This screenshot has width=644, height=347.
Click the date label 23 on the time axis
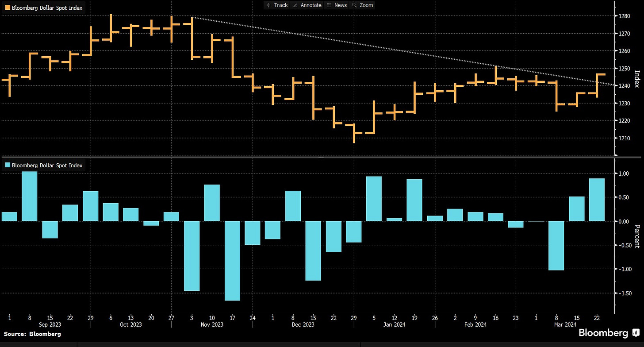516,317
